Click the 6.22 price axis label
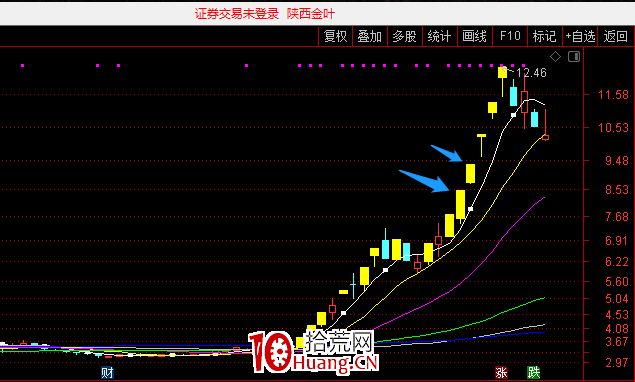The image size is (635, 382). click(x=617, y=262)
